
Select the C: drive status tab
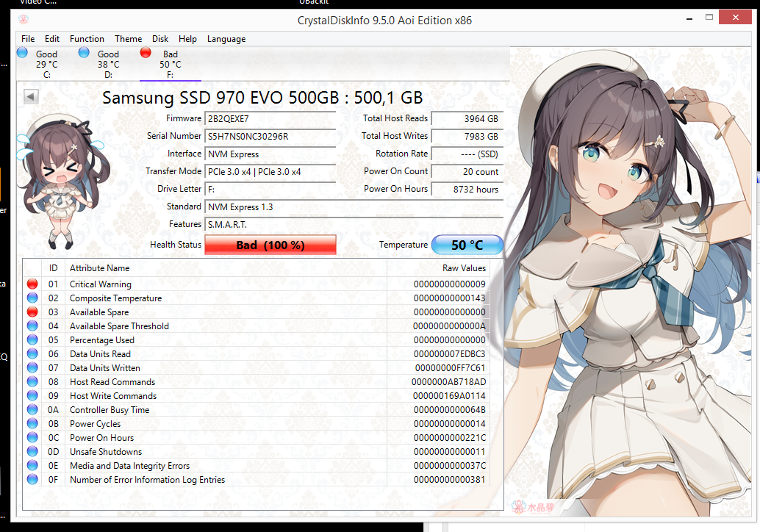pyautogui.click(x=46, y=64)
